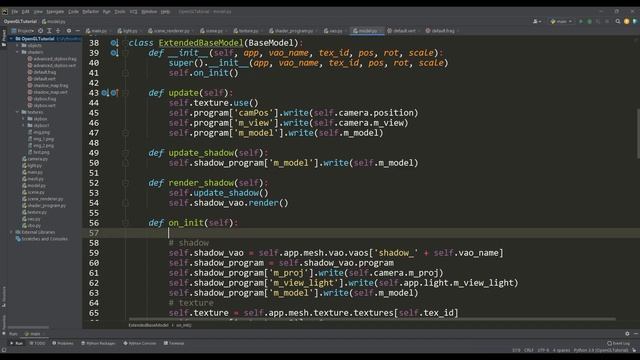640x360 pixels.
Task: Click the overridden gutter icon on line 43
Action: [105, 93]
